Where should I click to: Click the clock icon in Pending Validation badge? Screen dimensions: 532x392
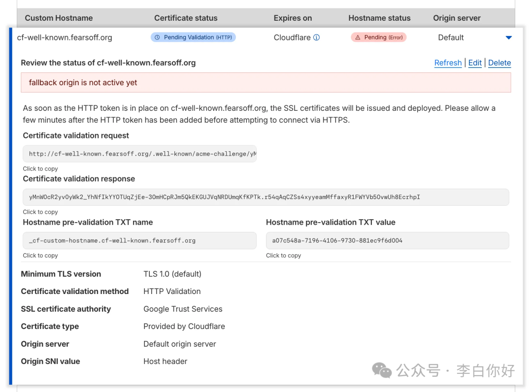[x=158, y=37]
